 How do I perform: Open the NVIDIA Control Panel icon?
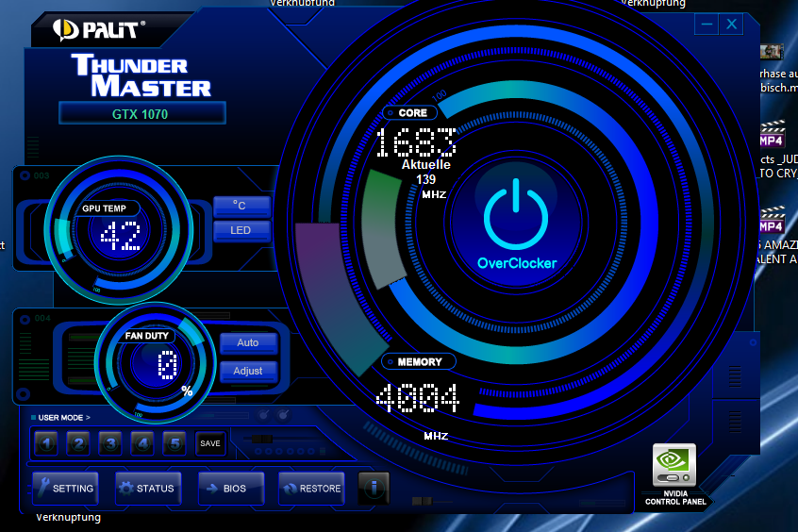click(x=674, y=465)
